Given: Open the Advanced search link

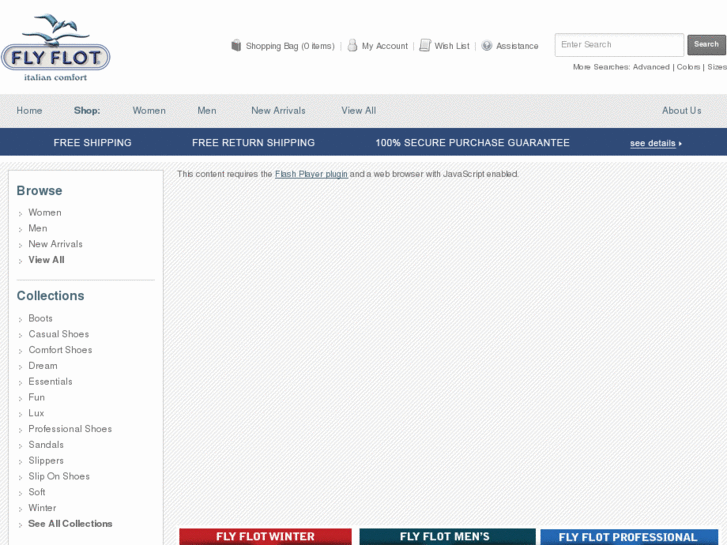Looking at the screenshot, I should [651, 67].
